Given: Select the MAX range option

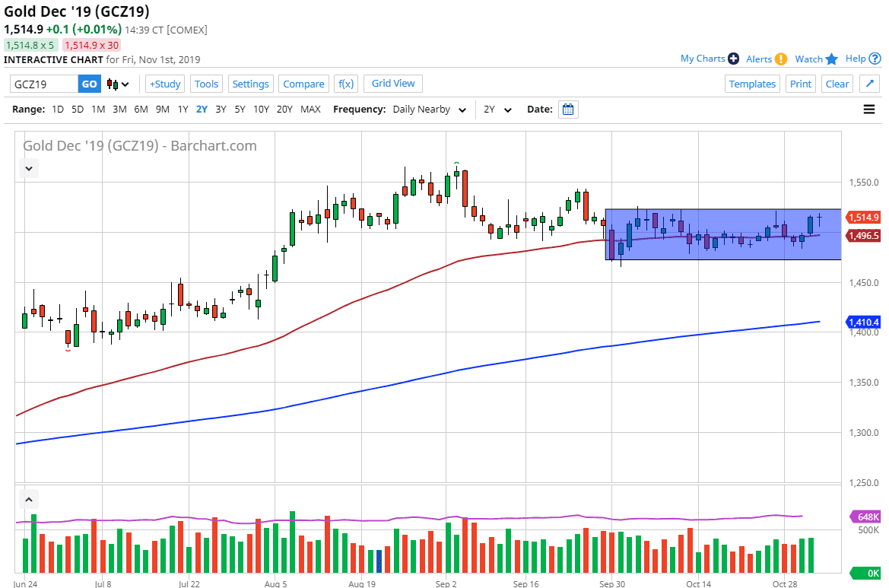Looking at the screenshot, I should [x=310, y=109].
